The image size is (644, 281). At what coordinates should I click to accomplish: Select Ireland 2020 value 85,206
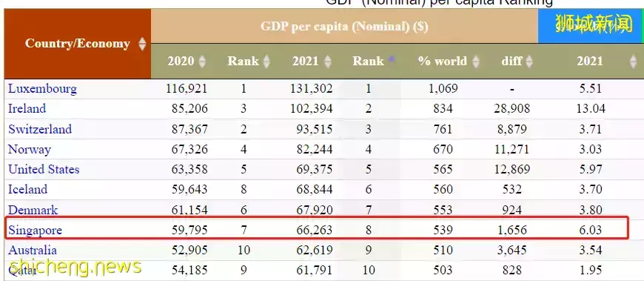pos(189,108)
